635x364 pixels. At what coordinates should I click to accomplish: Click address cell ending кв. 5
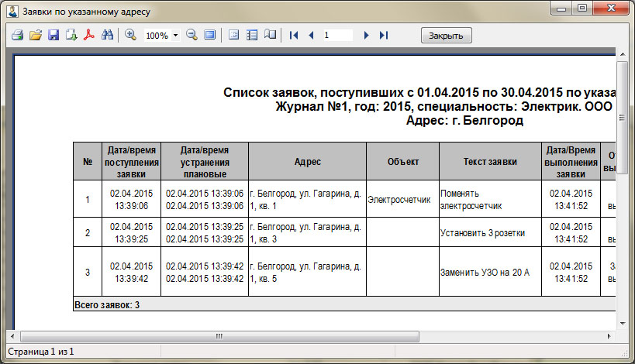click(307, 272)
